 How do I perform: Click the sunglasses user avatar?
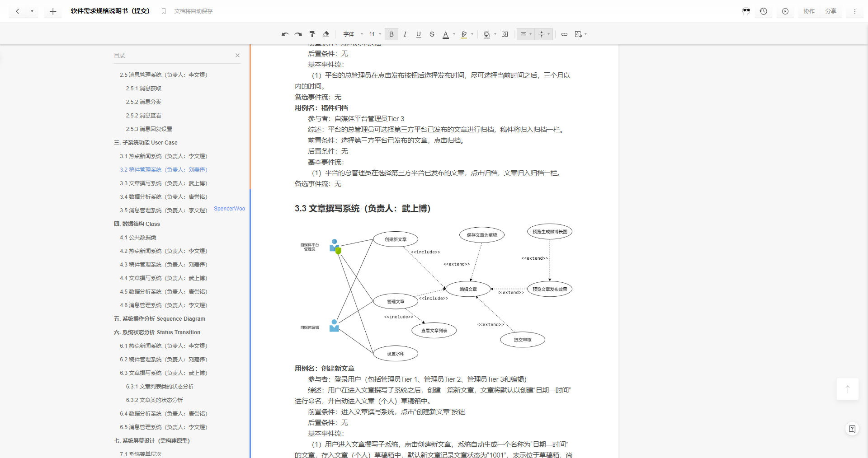click(746, 11)
